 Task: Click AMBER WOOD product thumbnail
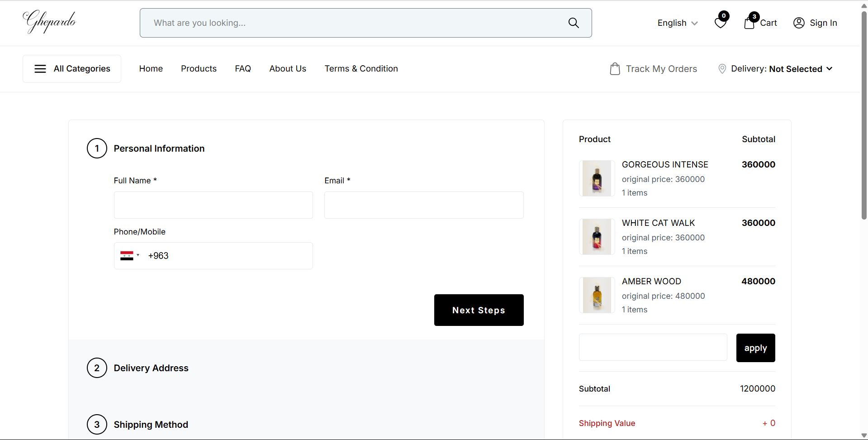pyautogui.click(x=597, y=295)
